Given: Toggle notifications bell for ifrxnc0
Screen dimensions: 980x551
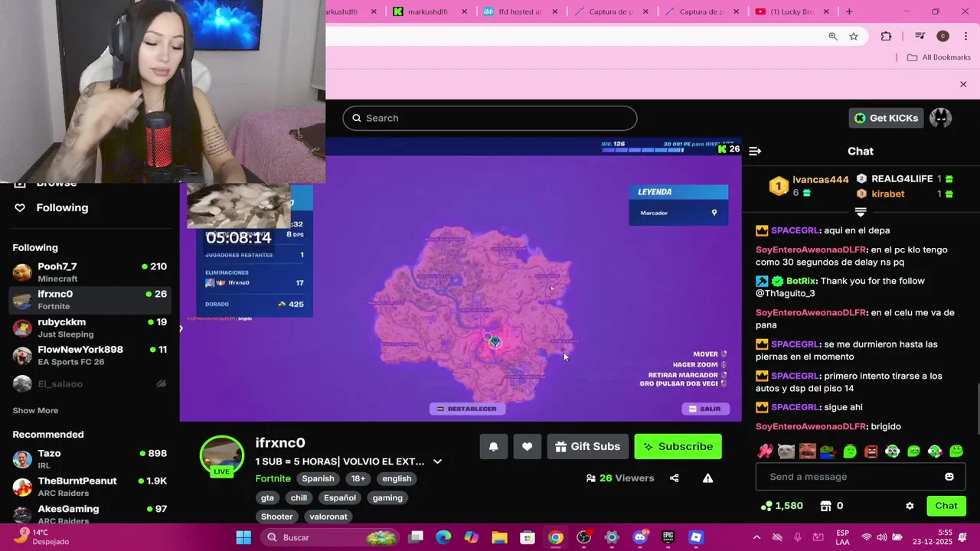Looking at the screenshot, I should [494, 447].
